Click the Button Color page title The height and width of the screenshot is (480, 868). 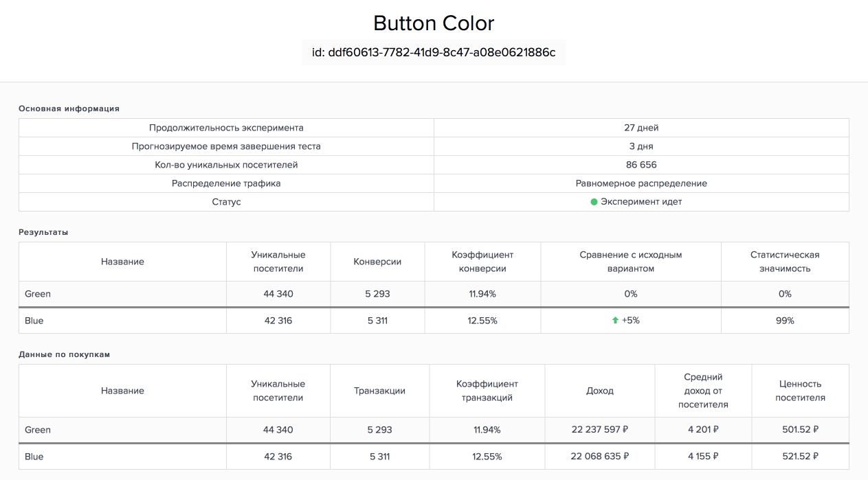click(x=434, y=23)
